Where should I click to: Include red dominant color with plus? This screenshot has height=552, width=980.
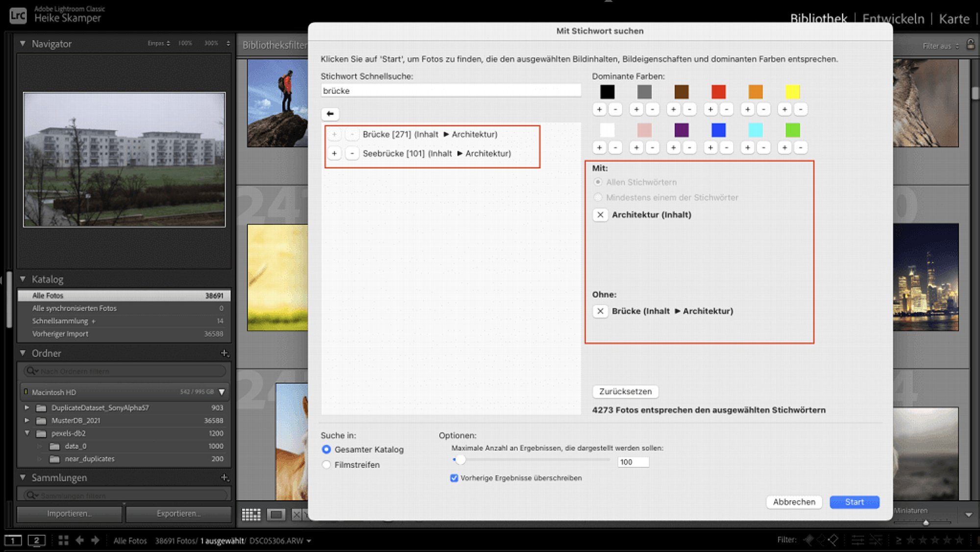tap(710, 109)
